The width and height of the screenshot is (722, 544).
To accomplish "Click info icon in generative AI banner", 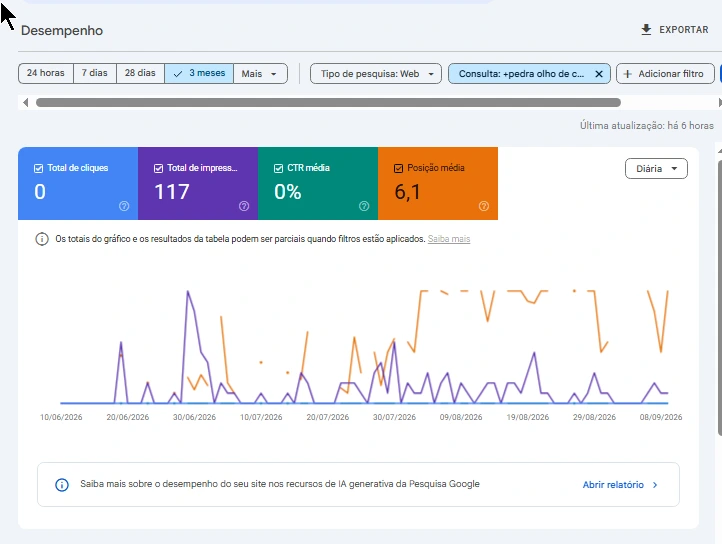I will 62,485.
